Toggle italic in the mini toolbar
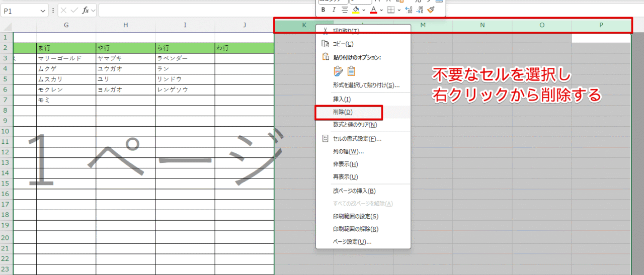 334,10
